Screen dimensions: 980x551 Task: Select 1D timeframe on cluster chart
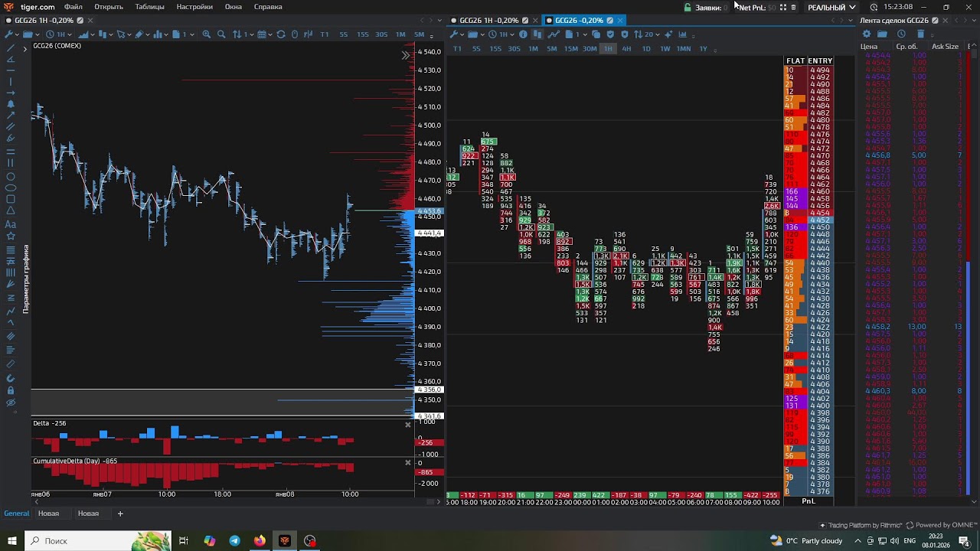tap(646, 48)
